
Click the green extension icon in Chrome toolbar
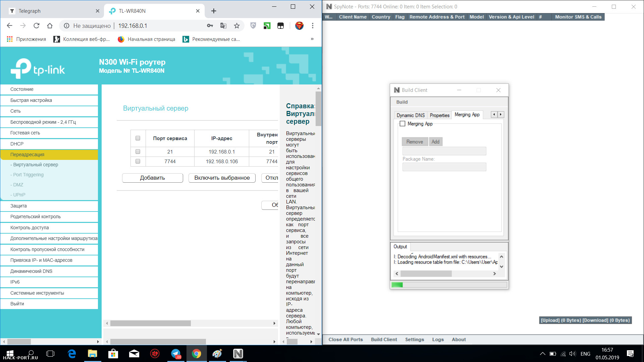(x=267, y=25)
